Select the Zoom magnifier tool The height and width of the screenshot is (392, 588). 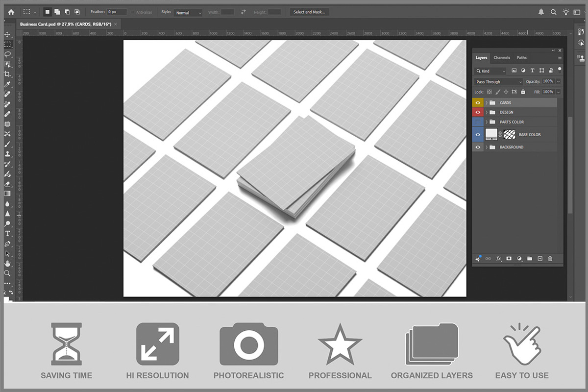[x=7, y=273]
